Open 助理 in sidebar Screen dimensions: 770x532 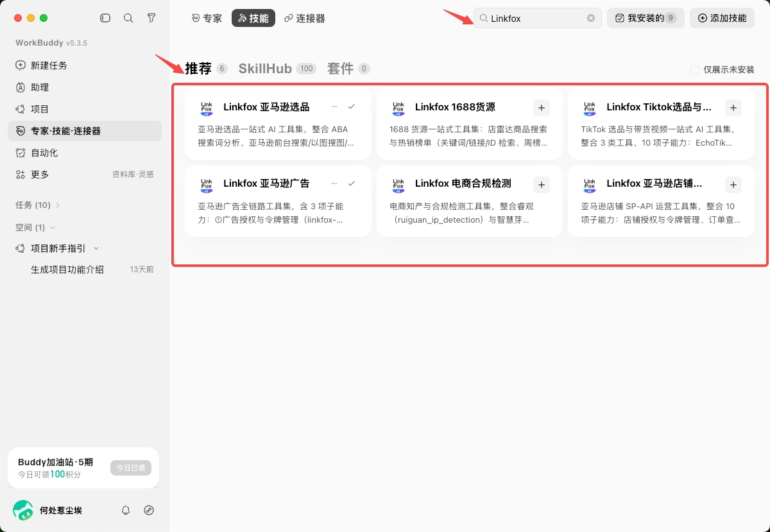point(85,87)
